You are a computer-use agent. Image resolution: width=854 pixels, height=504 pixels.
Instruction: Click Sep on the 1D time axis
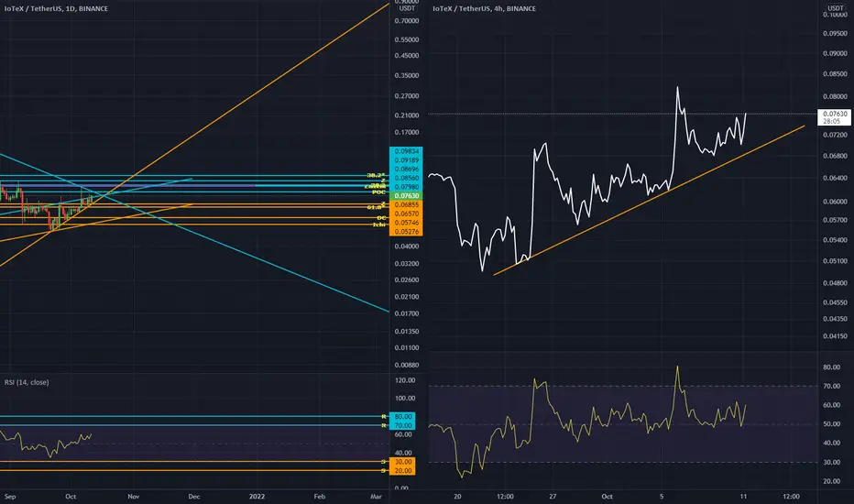point(10,497)
